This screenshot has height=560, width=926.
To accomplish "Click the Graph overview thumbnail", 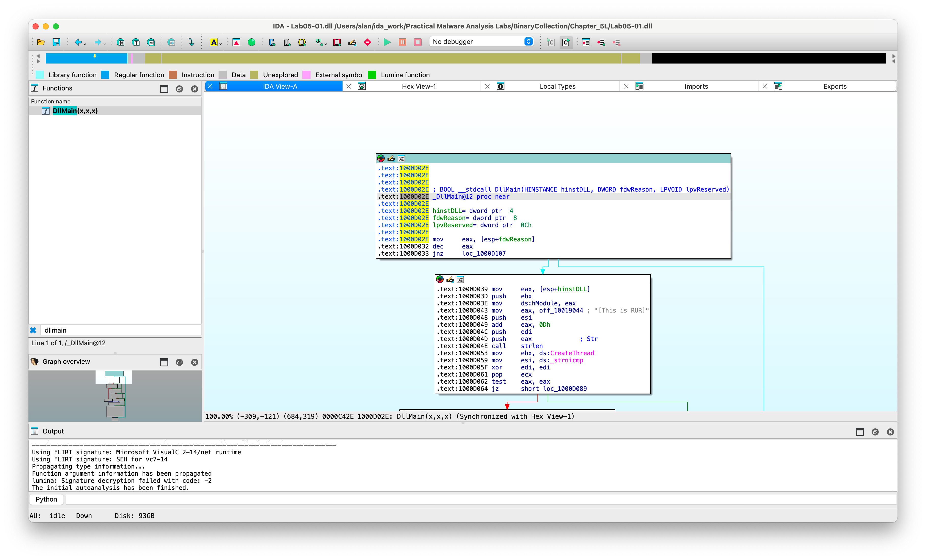I will tap(115, 396).
